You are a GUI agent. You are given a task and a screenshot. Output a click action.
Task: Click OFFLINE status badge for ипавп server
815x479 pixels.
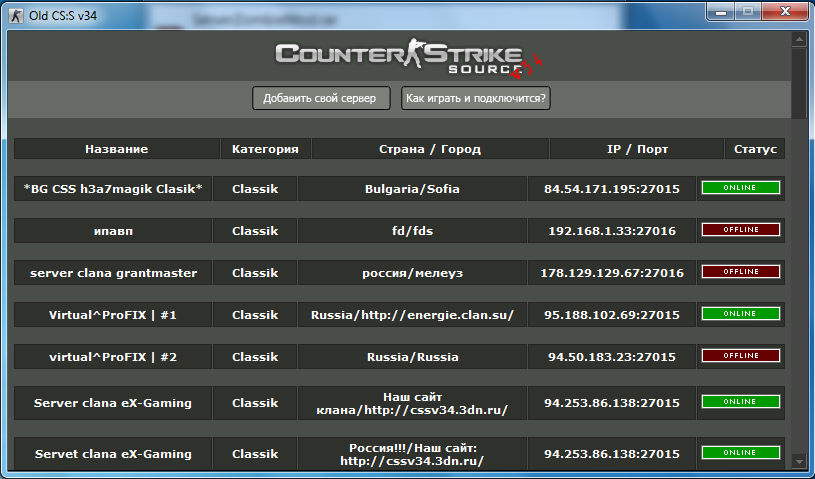(741, 230)
